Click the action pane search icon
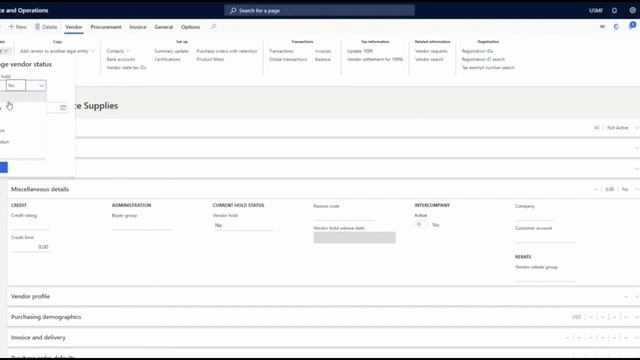 213,27
